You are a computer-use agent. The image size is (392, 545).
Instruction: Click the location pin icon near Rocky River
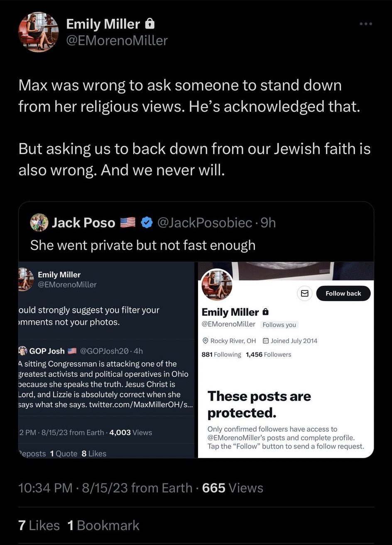[x=205, y=341]
